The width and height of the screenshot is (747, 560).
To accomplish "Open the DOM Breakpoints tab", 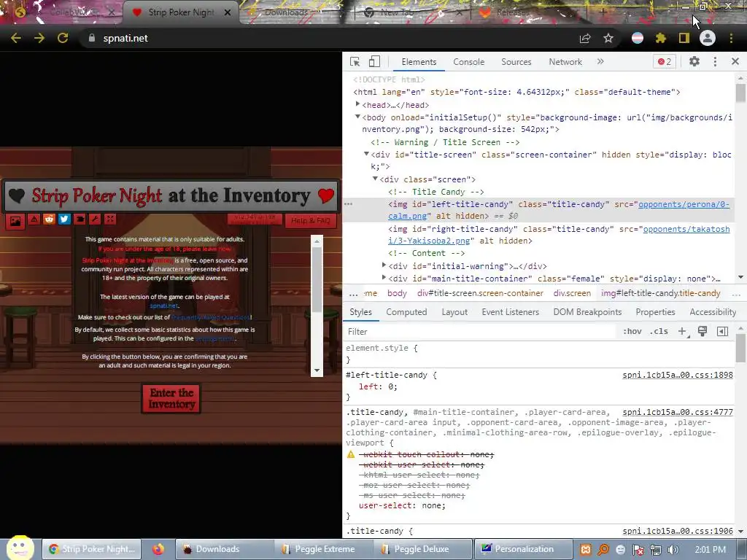I will click(587, 312).
